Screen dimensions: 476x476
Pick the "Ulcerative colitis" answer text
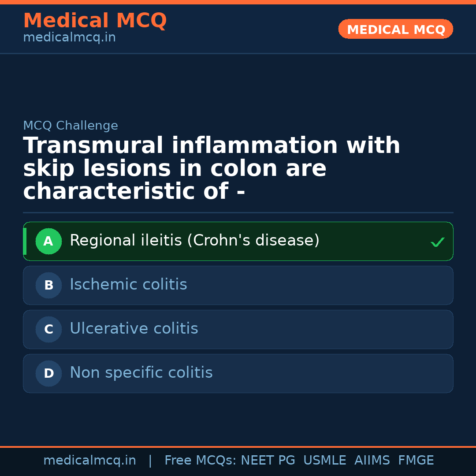click(x=134, y=329)
